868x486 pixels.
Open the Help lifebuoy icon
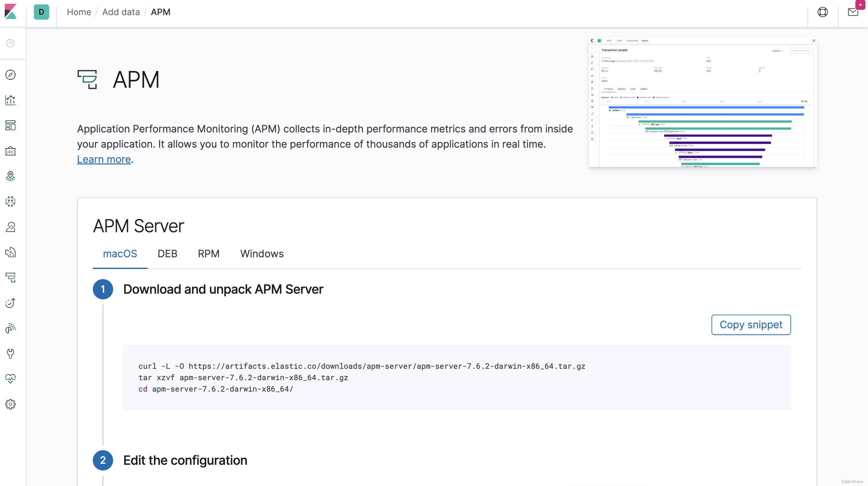822,12
